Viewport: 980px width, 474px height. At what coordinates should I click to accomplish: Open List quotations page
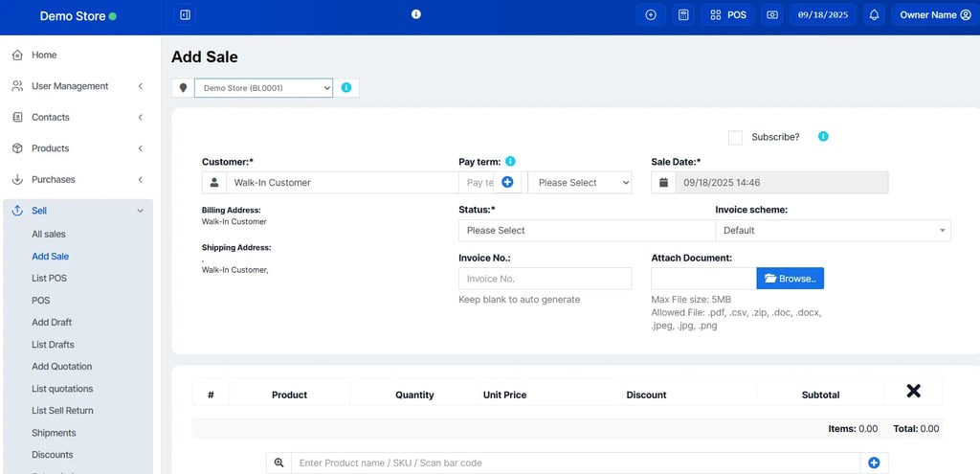pyautogui.click(x=62, y=389)
